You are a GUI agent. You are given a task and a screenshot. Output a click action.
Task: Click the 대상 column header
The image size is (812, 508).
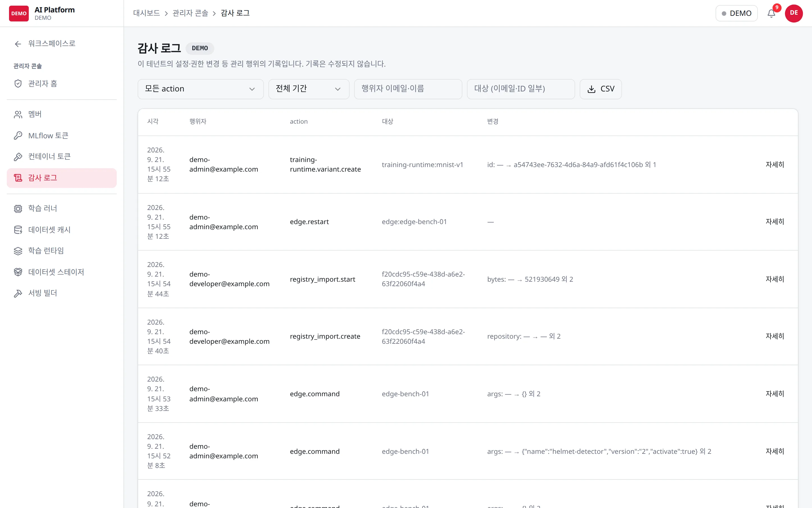[387, 122]
